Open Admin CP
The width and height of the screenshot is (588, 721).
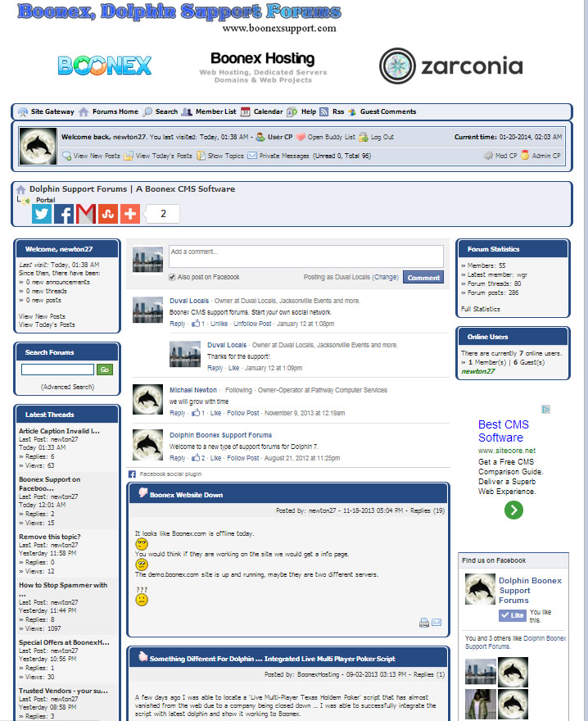(x=546, y=156)
